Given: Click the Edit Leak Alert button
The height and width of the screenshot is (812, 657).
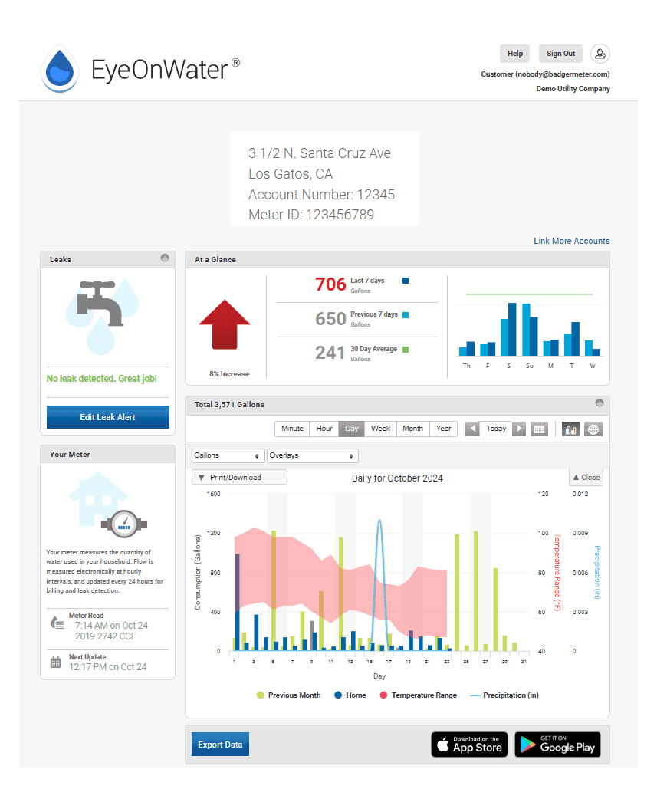Looking at the screenshot, I should click(107, 417).
